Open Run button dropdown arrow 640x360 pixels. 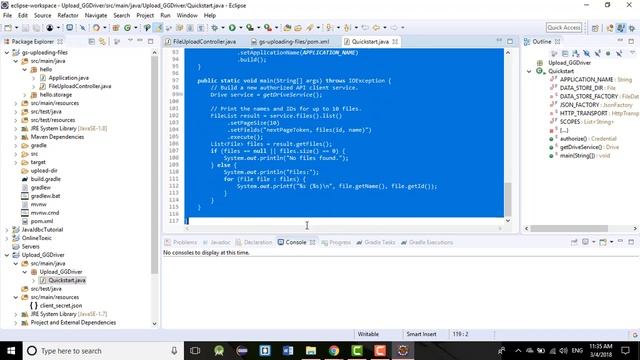(240, 28)
